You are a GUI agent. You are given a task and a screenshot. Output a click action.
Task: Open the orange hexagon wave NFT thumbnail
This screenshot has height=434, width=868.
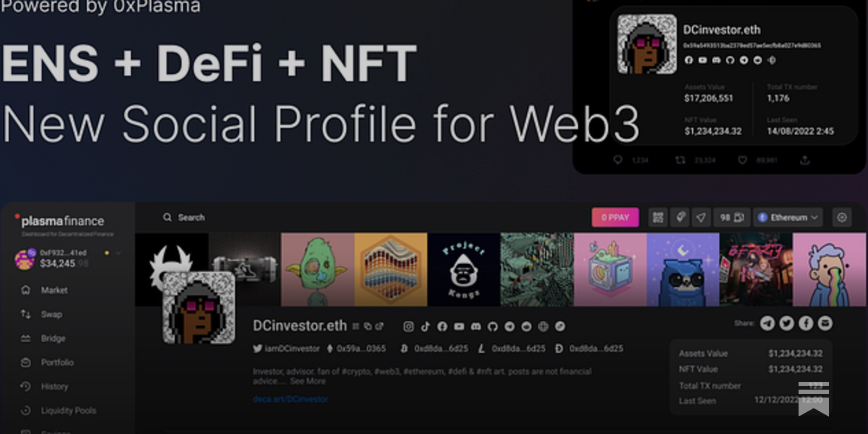click(x=391, y=270)
